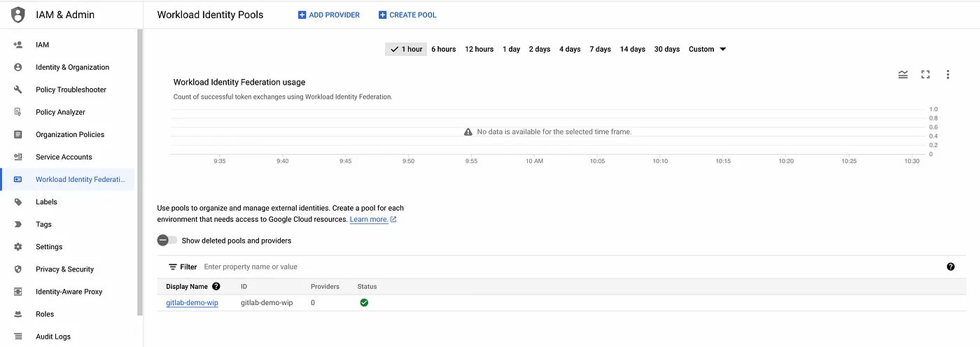
Task: Click the Filter list icon
Action: click(173, 267)
